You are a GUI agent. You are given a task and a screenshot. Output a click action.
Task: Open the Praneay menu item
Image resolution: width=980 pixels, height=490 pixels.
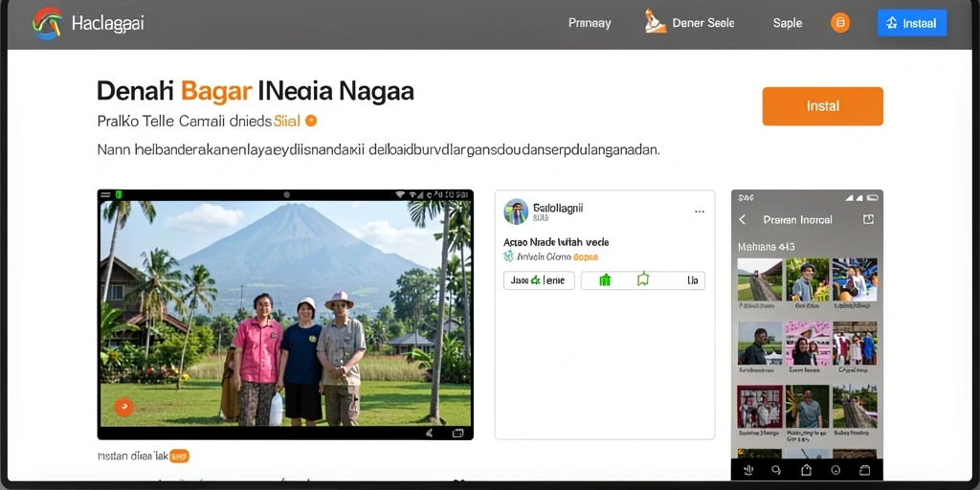tap(590, 24)
